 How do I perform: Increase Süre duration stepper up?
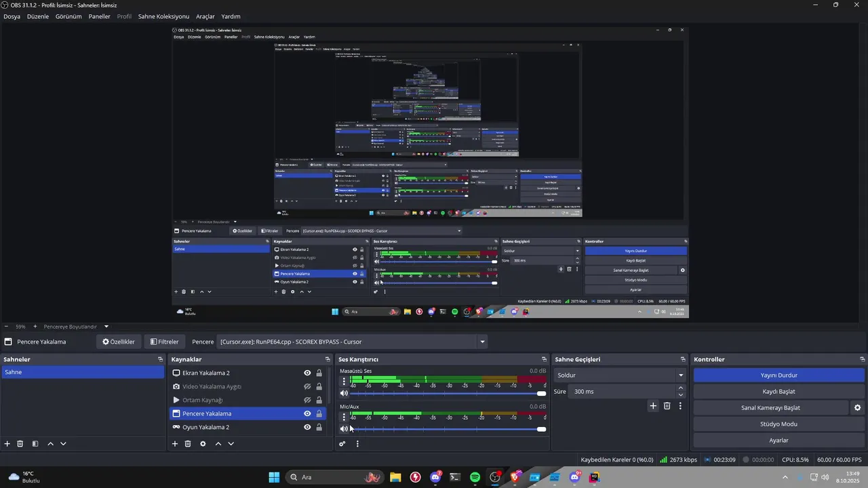coord(681,388)
